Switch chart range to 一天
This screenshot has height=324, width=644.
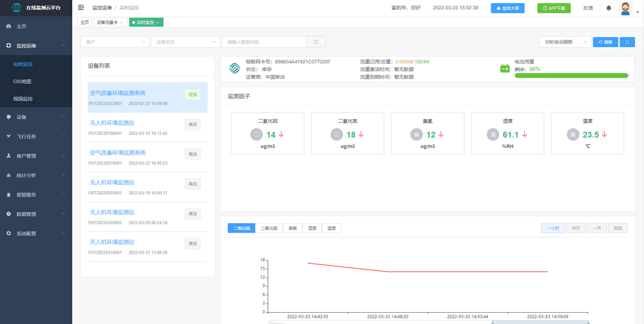point(596,228)
